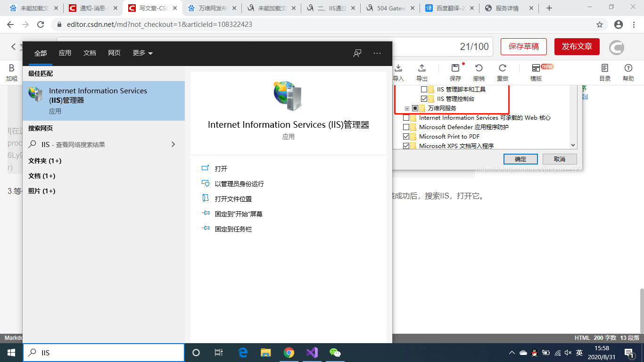
Task: Open VS Code from the taskbar
Action: tap(312, 352)
